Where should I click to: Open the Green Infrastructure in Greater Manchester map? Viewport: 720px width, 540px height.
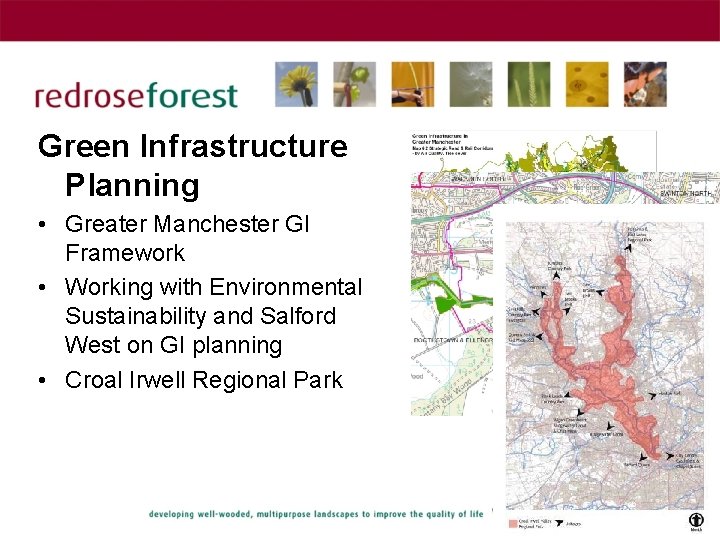[533, 151]
